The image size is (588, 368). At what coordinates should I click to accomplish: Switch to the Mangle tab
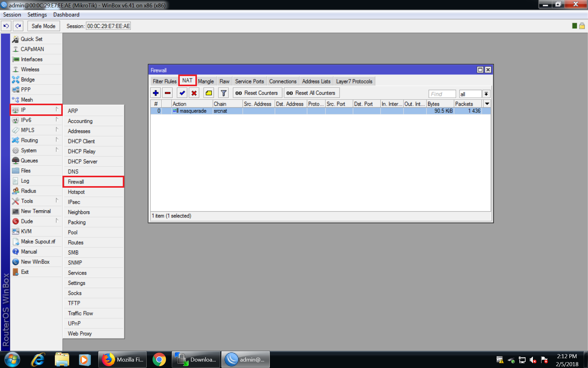pyautogui.click(x=206, y=81)
